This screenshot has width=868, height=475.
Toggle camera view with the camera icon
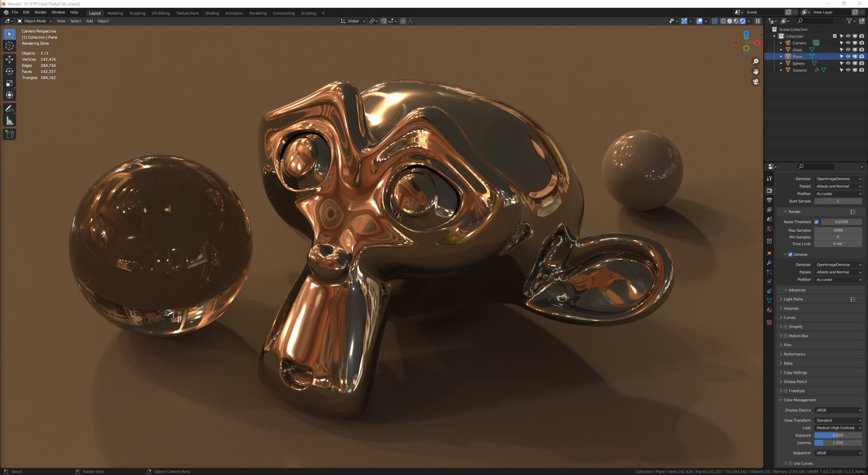click(x=756, y=82)
